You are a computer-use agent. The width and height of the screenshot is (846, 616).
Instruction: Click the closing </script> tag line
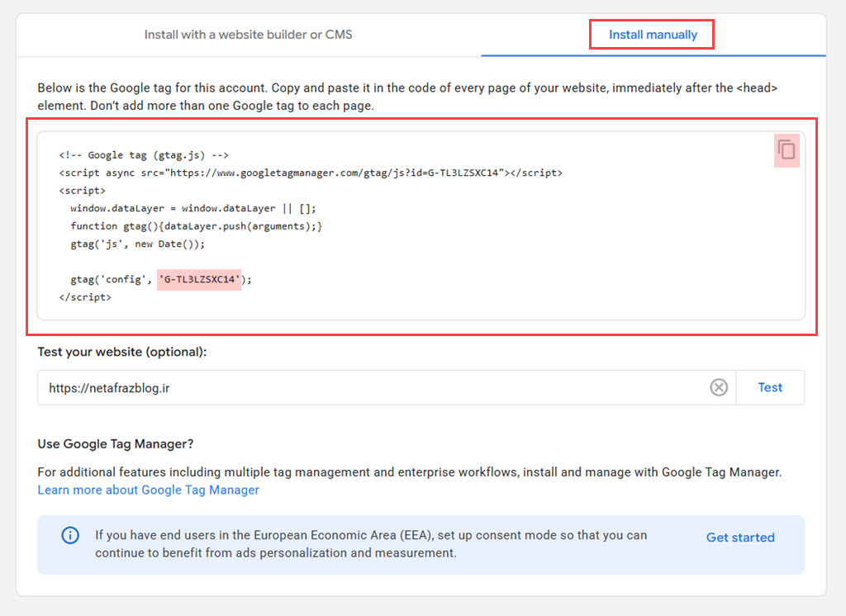pos(85,297)
